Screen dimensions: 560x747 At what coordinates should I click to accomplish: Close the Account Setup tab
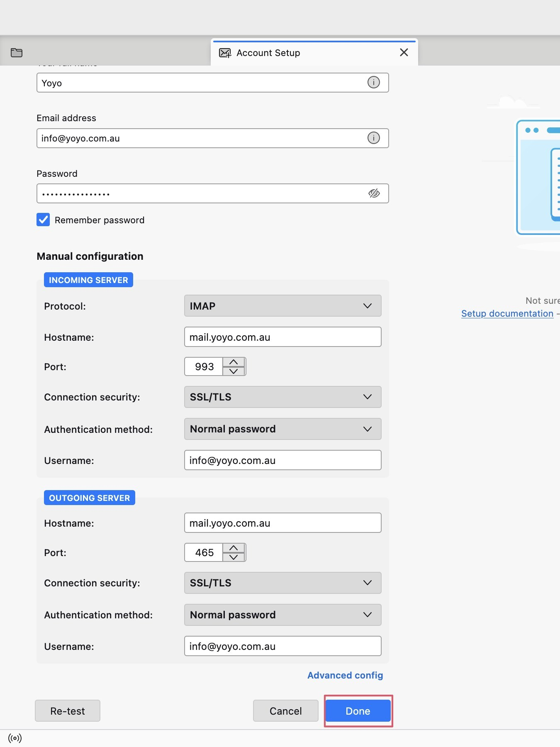tap(404, 52)
